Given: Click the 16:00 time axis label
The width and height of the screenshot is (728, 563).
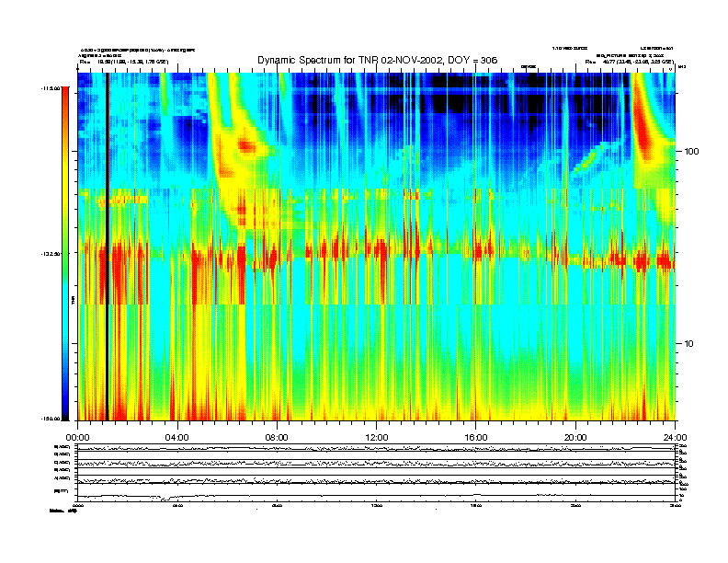Looking at the screenshot, I should point(476,438).
